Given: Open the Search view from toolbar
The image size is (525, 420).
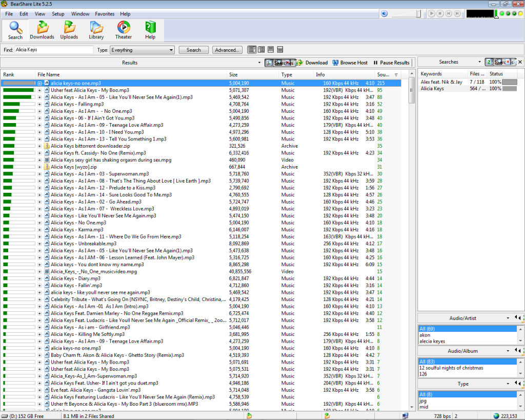Looking at the screenshot, I should pos(15,30).
